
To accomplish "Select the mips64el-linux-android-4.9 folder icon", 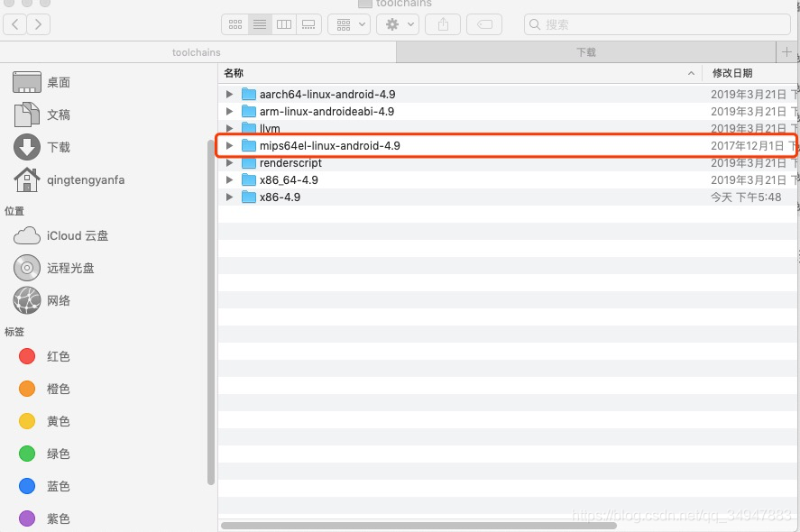I will (x=248, y=145).
